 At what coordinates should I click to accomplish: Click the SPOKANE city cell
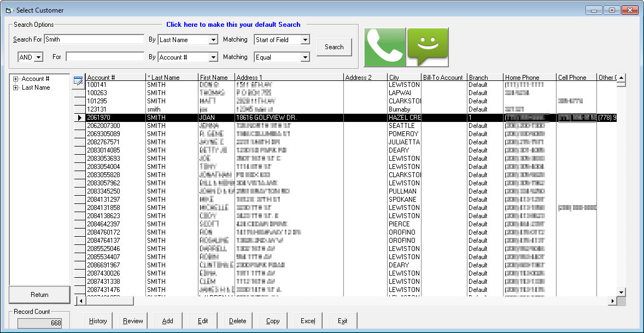(x=404, y=200)
